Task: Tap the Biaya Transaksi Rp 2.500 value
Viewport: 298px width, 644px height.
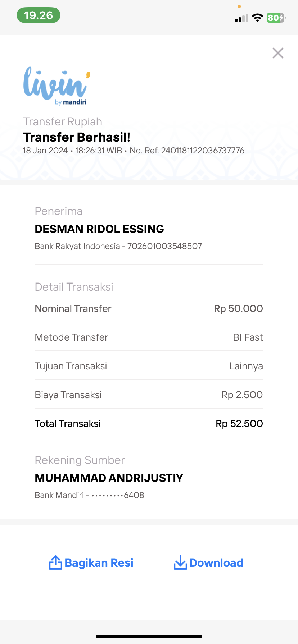Action: pos(242,395)
